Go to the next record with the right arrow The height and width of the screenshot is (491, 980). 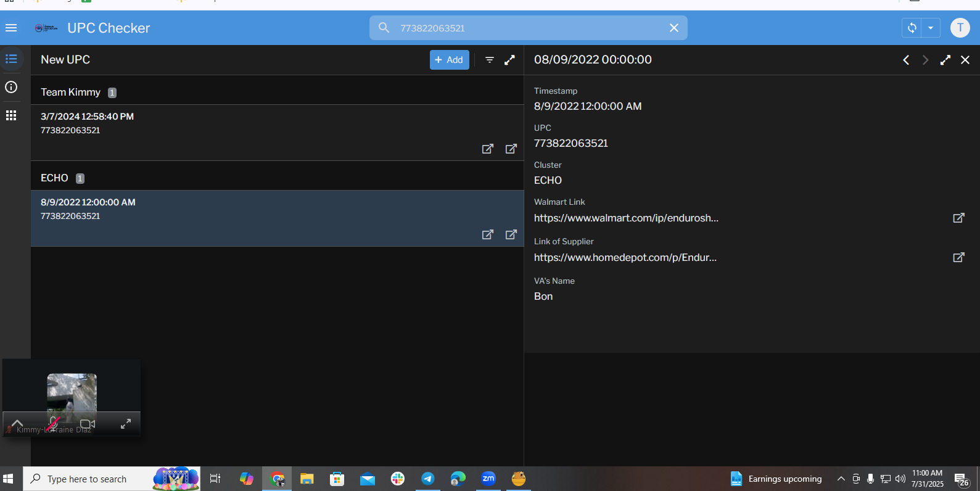925,60
